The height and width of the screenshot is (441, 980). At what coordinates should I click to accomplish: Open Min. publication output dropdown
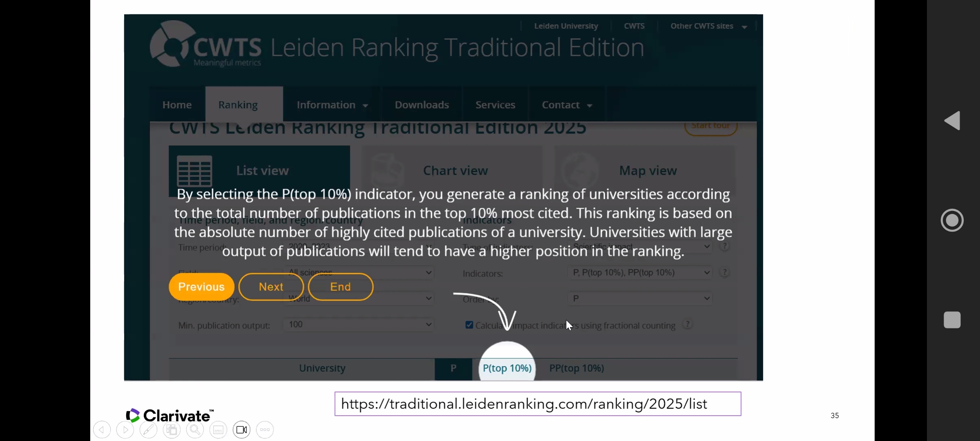[x=358, y=325]
